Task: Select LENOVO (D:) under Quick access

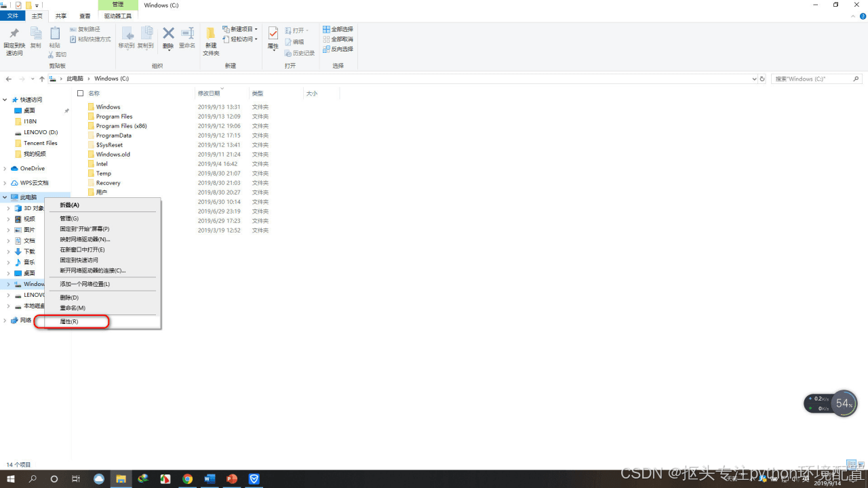Action: [x=41, y=132]
